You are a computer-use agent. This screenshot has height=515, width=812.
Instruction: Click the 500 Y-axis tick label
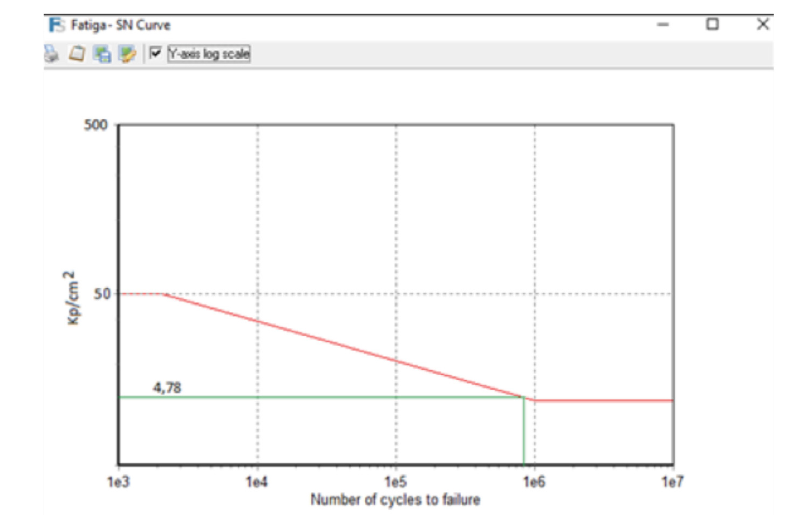[95, 125]
